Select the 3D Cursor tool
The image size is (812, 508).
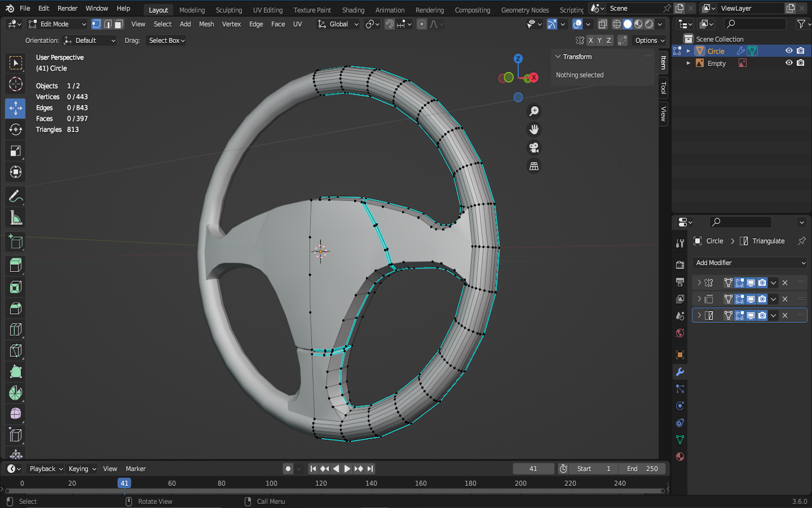coord(15,85)
